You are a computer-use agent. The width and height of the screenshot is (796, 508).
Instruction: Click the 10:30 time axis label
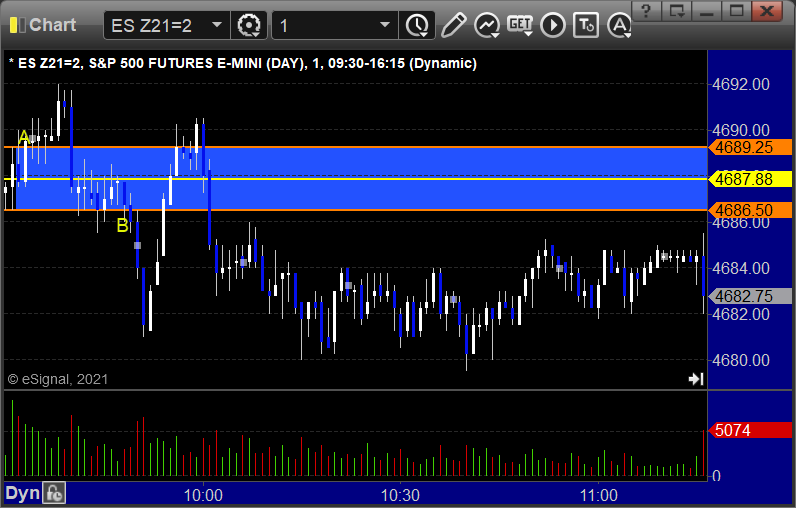click(x=401, y=495)
